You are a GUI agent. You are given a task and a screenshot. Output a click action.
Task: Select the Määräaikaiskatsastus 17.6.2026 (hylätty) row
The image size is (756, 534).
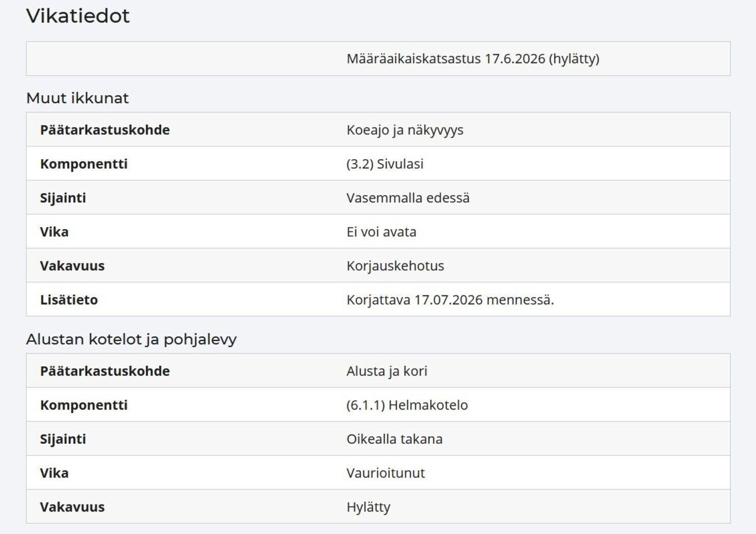[378, 59]
